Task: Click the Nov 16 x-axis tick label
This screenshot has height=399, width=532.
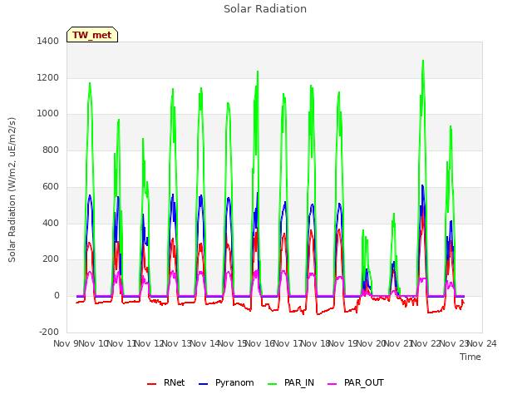Action: [x=260, y=343]
